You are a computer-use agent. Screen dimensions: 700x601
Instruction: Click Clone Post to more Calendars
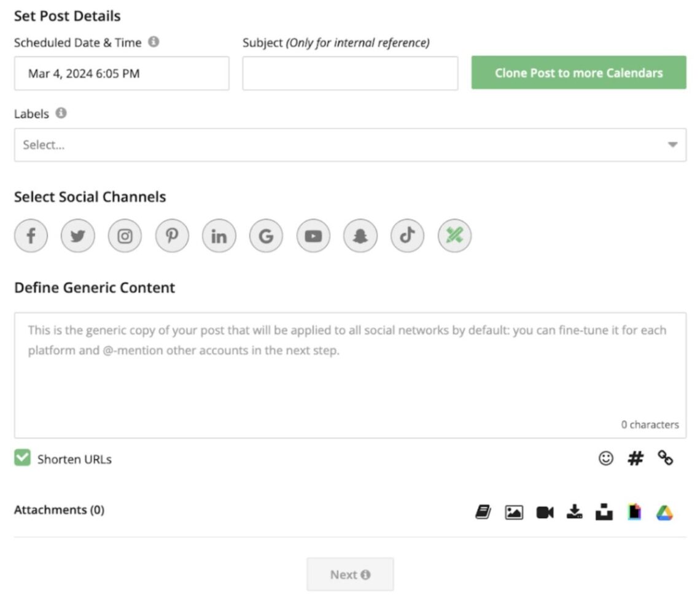point(578,72)
